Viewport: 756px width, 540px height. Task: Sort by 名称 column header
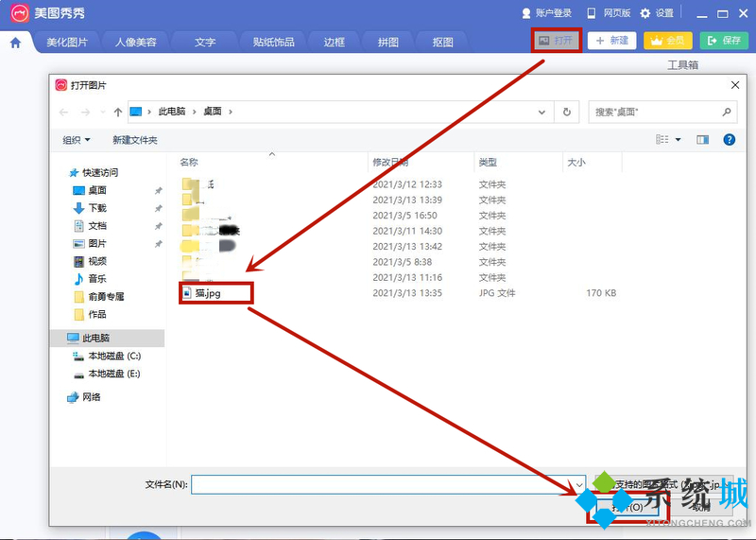pos(189,162)
